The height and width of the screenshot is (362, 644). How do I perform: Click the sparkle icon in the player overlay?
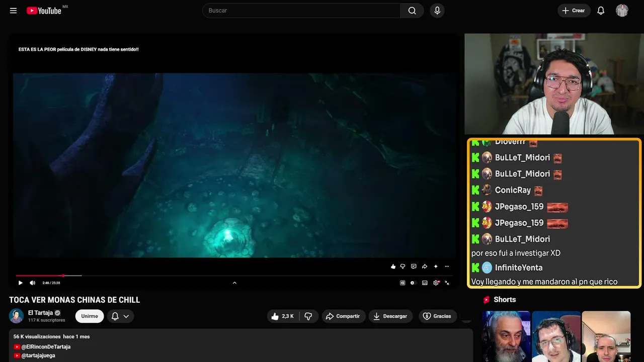pyautogui.click(x=436, y=266)
